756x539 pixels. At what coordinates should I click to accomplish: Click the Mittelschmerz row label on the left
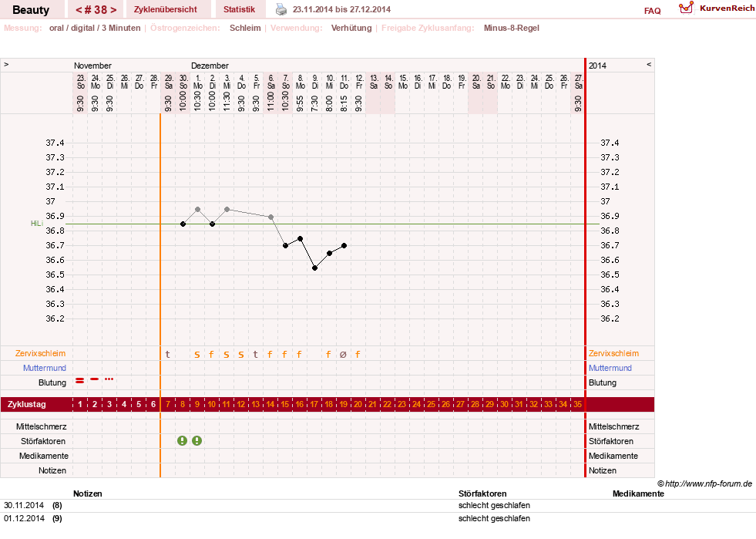pos(42,426)
